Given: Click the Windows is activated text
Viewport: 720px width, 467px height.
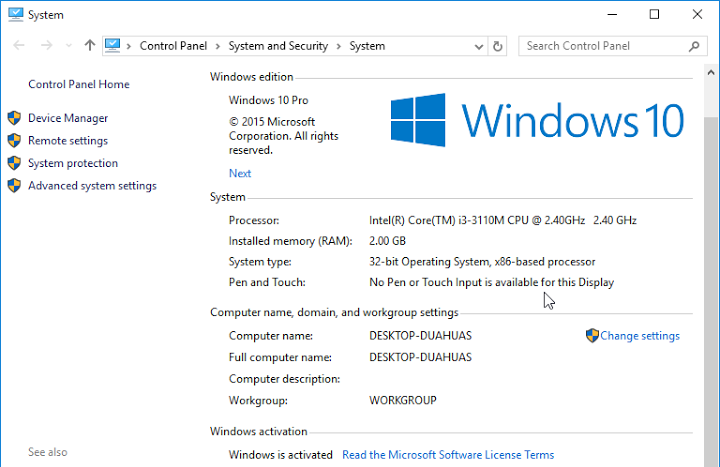Looking at the screenshot, I should click(281, 455).
